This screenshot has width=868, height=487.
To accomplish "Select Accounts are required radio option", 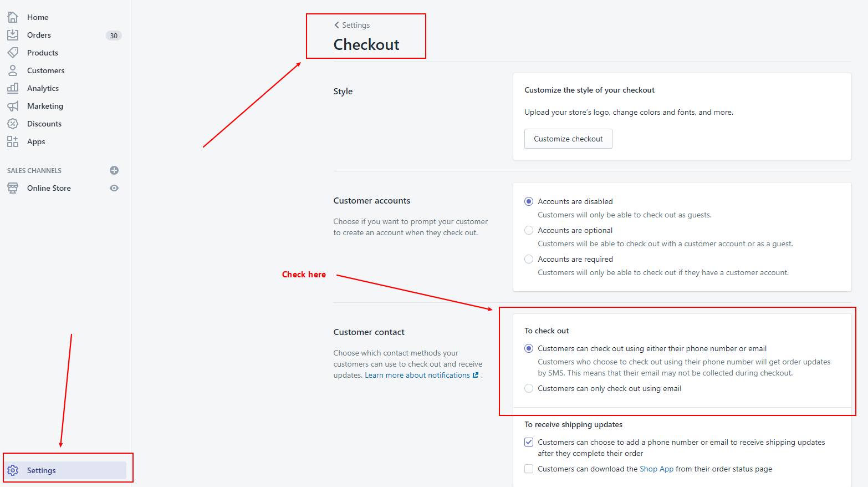I will 529,259.
